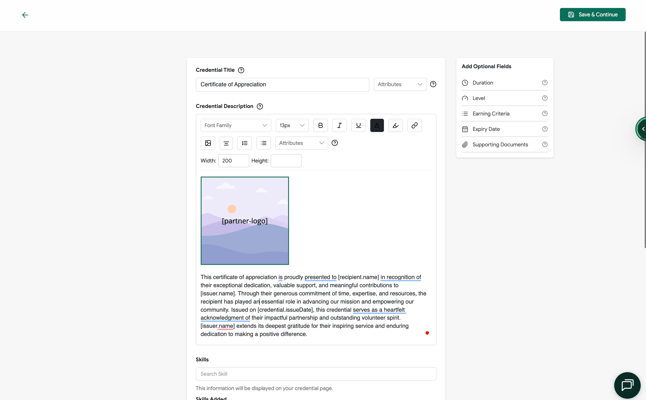
Task: Add the Duration optional field
Action: pyautogui.click(x=505, y=83)
